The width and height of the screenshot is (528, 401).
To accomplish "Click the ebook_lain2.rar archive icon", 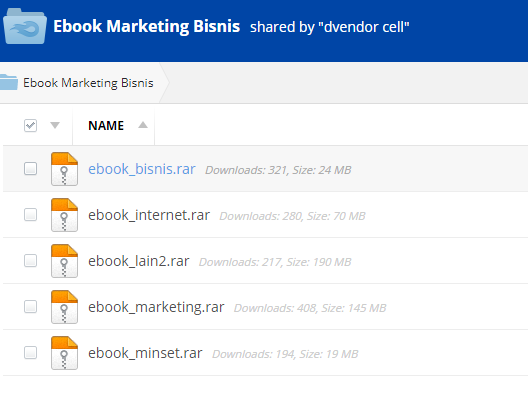I will coord(64,261).
